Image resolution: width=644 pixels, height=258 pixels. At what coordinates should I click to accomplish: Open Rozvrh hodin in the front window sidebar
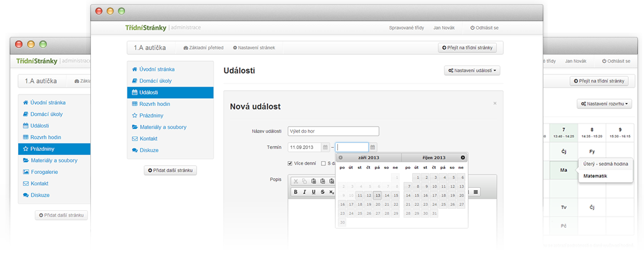150,104
